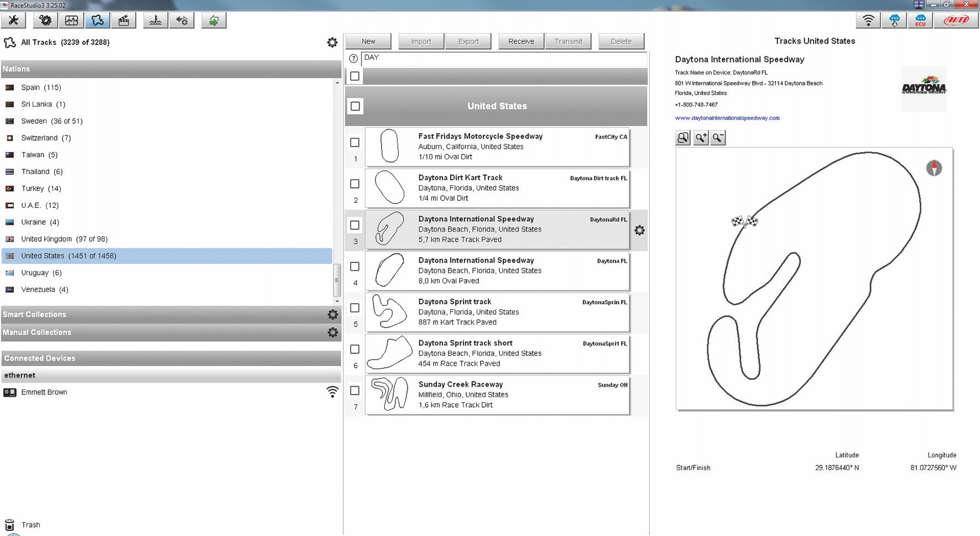Click the zoom fit magnifier above track map

tap(683, 138)
